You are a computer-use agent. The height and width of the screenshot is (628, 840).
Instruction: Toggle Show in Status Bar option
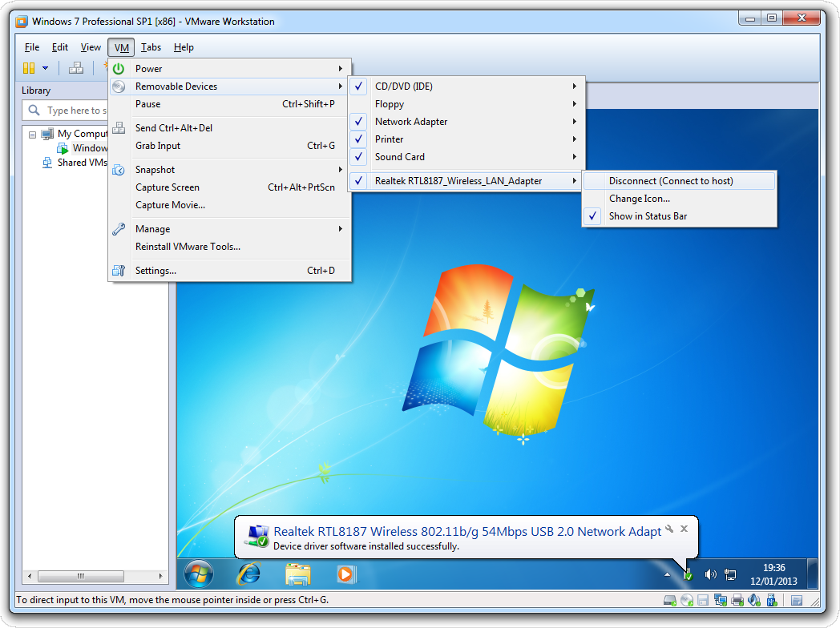pos(648,216)
